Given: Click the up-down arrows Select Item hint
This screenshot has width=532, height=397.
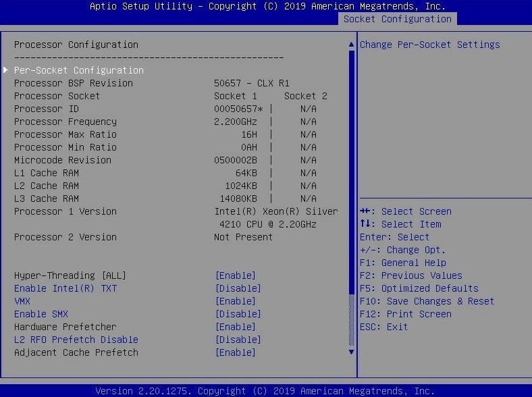Looking at the screenshot, I should [x=400, y=224].
